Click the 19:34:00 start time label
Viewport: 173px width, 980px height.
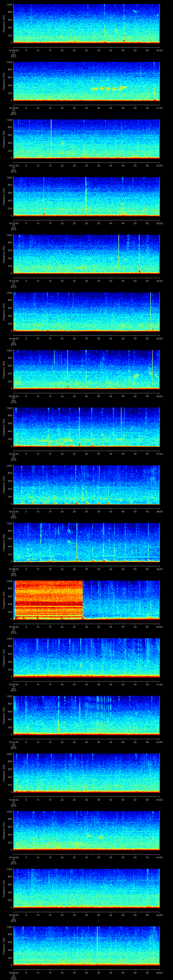[x=13, y=339]
